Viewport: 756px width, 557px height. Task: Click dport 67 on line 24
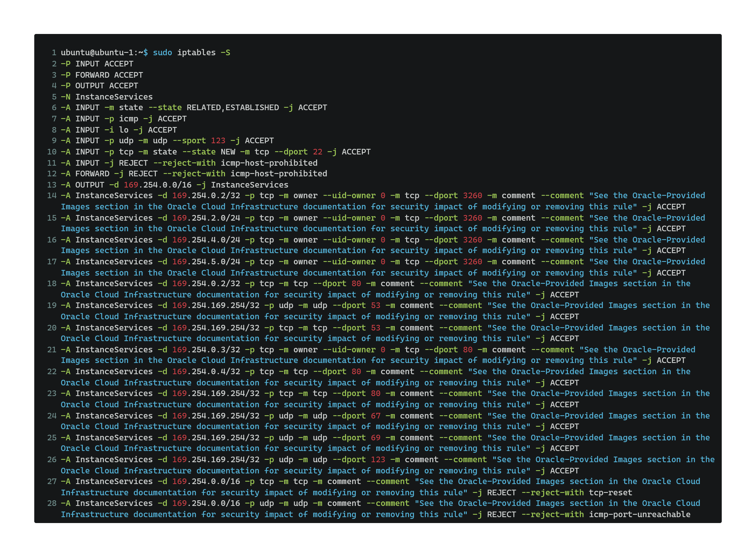click(x=375, y=416)
